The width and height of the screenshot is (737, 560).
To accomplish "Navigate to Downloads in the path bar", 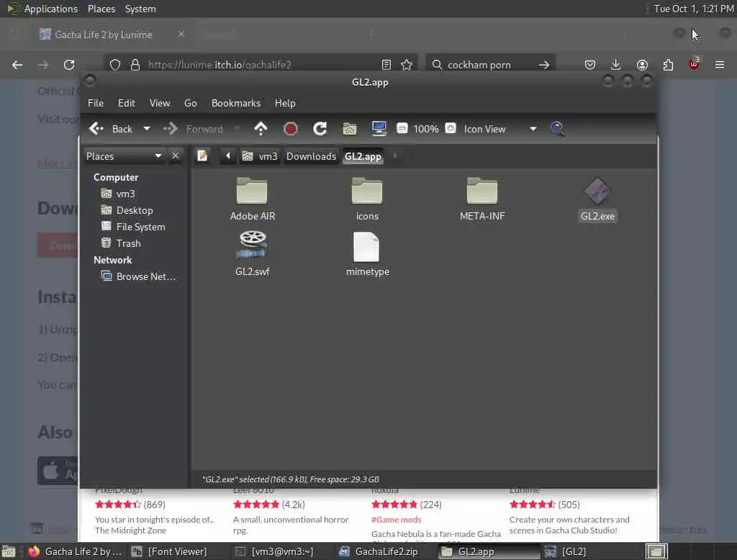I will (311, 156).
